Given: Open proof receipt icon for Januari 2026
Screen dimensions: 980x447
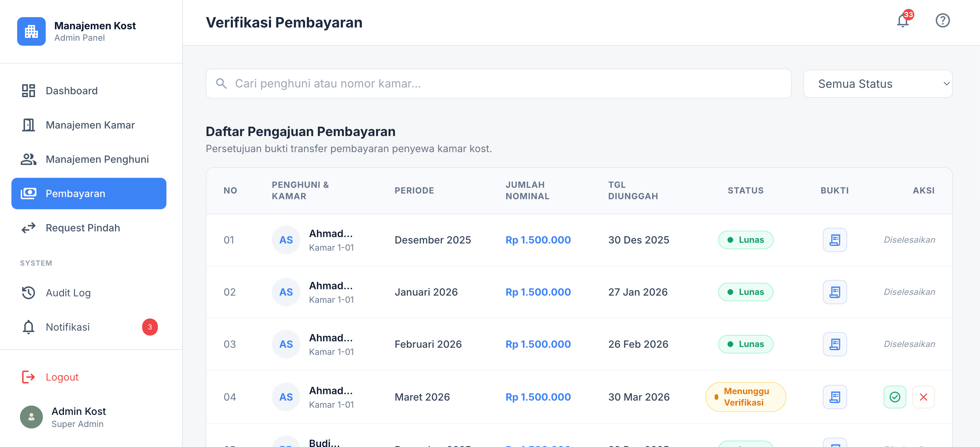Looking at the screenshot, I should click(x=834, y=292).
